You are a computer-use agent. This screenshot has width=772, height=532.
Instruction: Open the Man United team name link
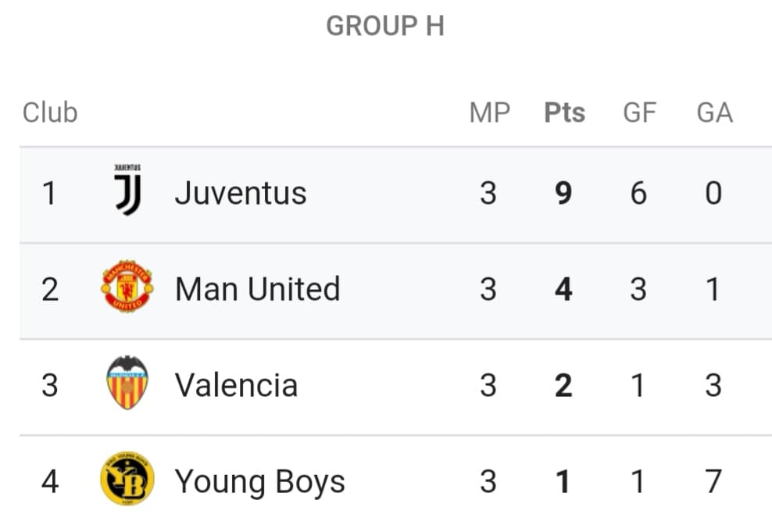258,289
